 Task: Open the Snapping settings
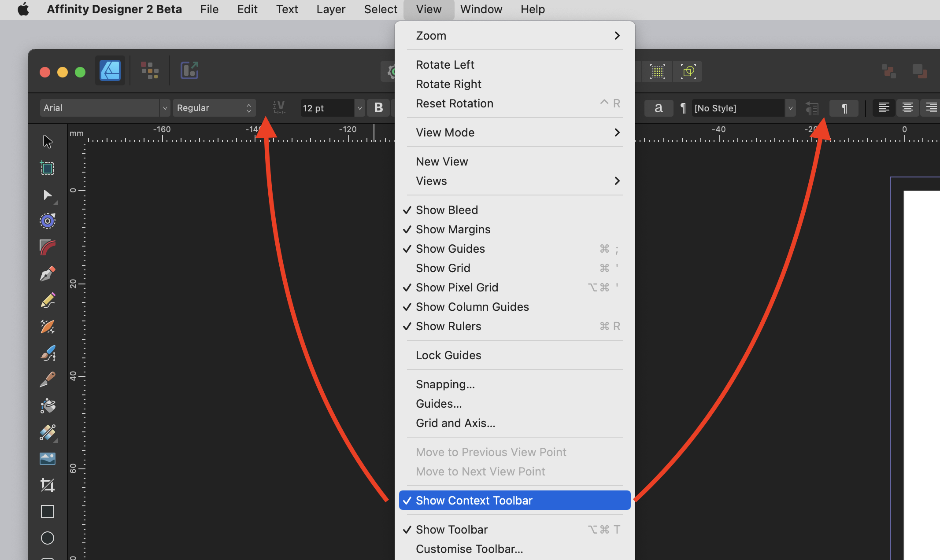(x=445, y=384)
